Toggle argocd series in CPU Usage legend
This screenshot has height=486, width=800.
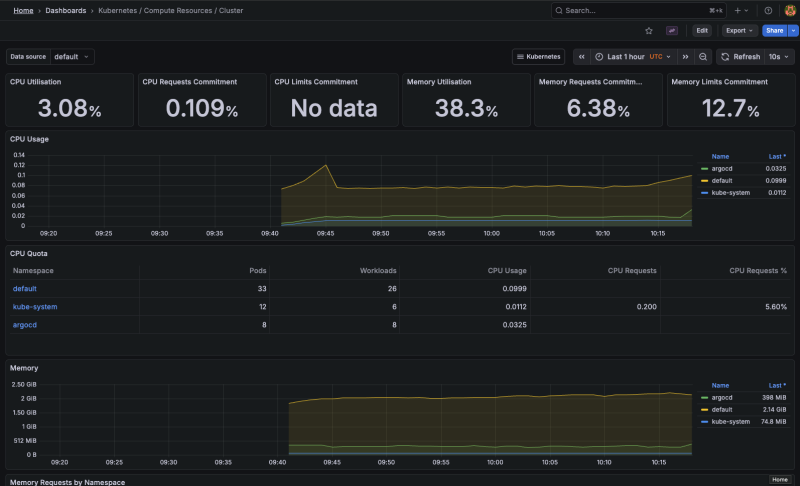pyautogui.click(x=724, y=168)
